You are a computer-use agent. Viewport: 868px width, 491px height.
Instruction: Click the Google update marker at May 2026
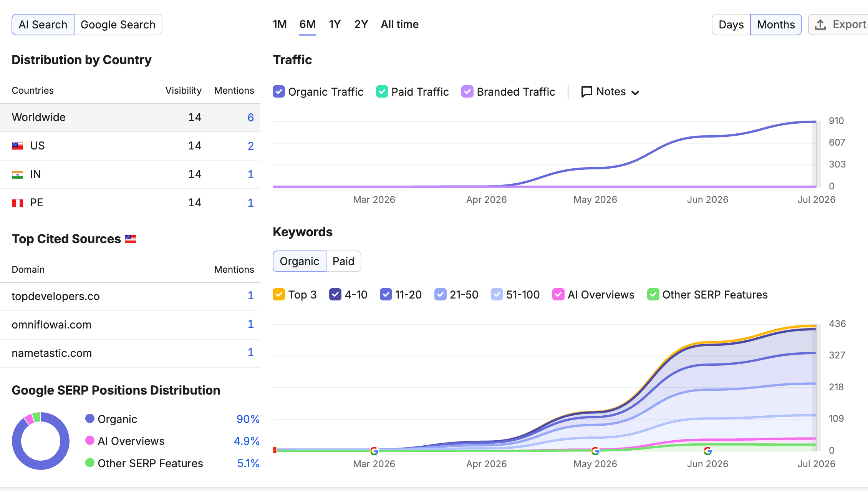[x=595, y=451]
